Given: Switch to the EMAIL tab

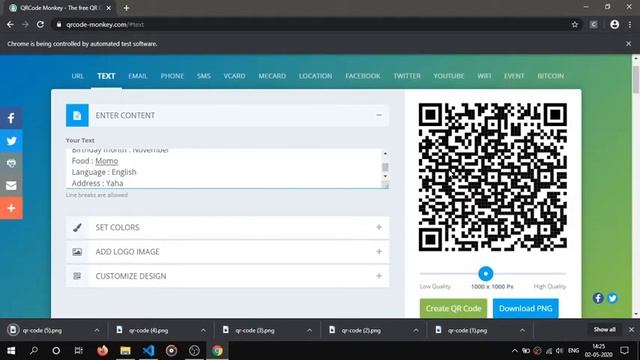Looking at the screenshot, I should point(138,76).
